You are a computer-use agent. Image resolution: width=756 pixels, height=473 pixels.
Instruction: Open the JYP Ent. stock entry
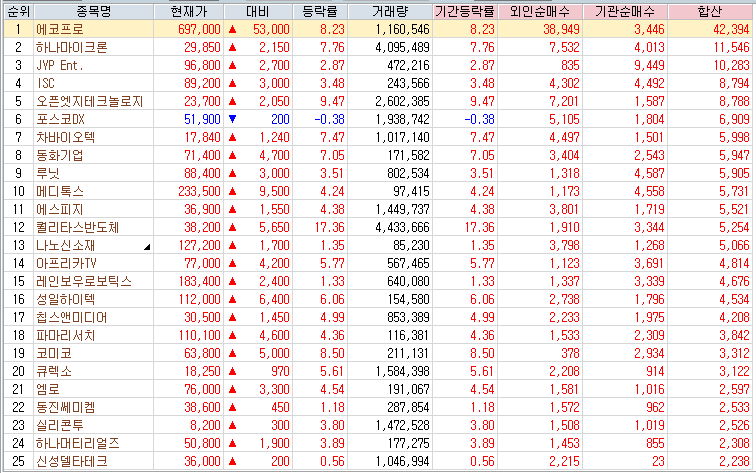click(60, 65)
